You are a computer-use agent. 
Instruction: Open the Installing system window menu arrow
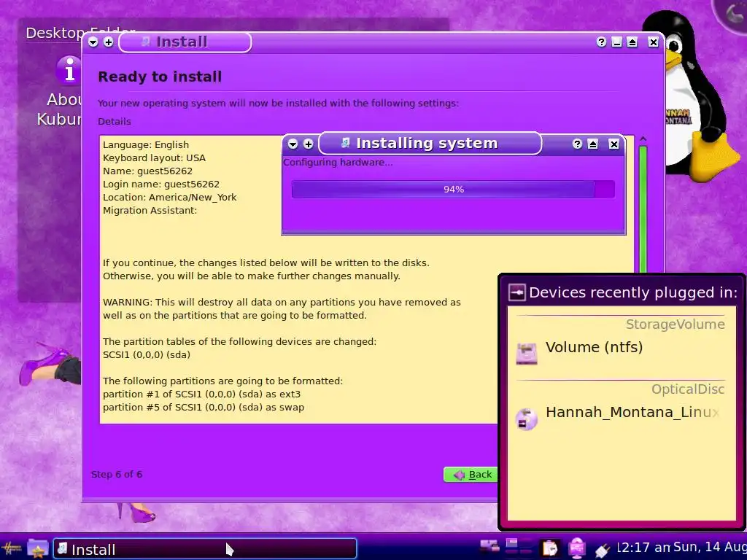click(x=293, y=144)
